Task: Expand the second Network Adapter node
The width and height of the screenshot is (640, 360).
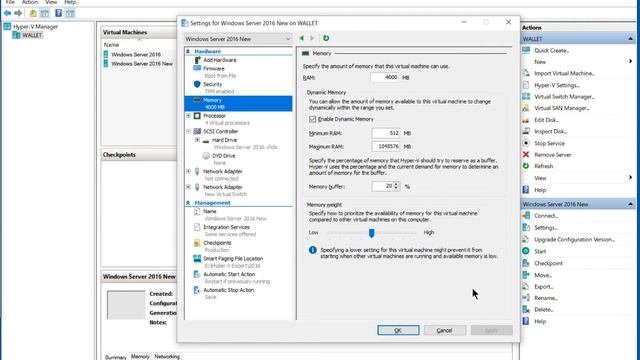Action: [x=189, y=187]
